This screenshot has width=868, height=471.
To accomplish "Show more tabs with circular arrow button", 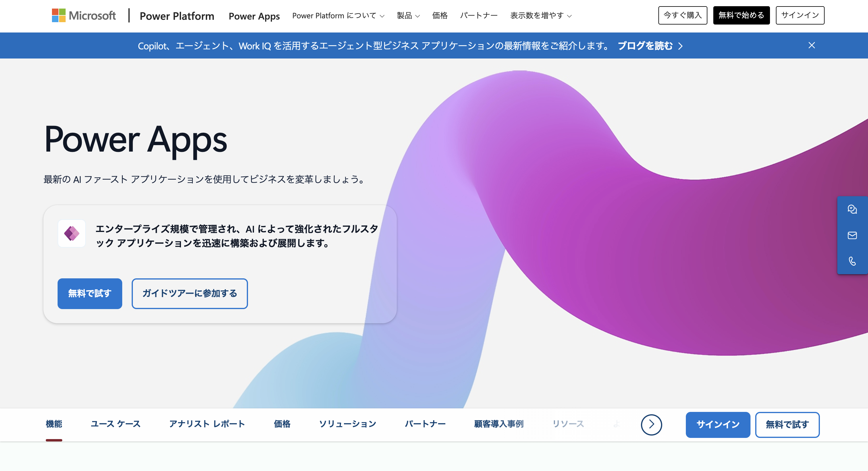I will pos(651,425).
